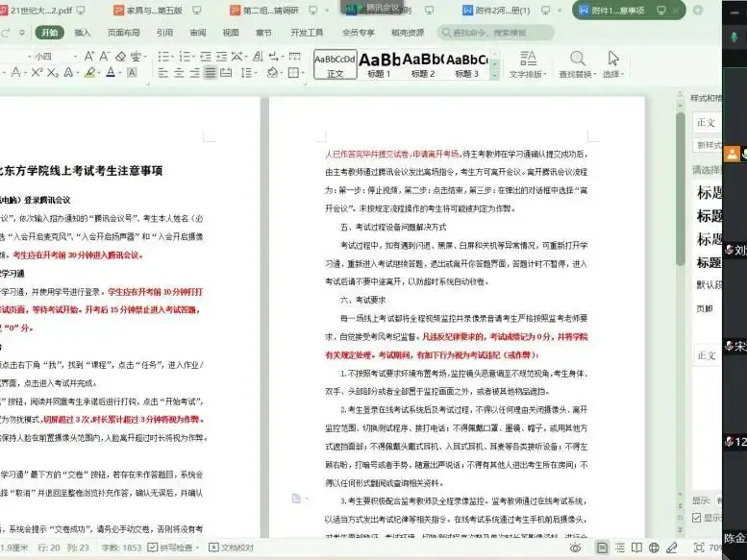Apply text effects outlined A icon
The image size is (747, 560).
coord(68,72)
